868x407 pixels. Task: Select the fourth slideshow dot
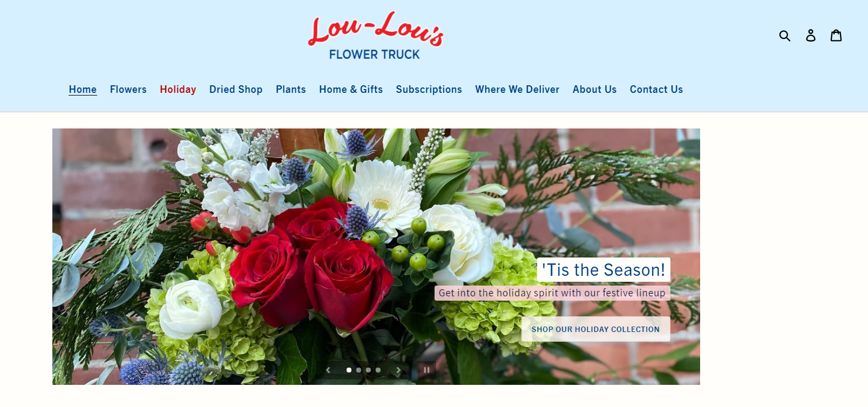pos(378,370)
